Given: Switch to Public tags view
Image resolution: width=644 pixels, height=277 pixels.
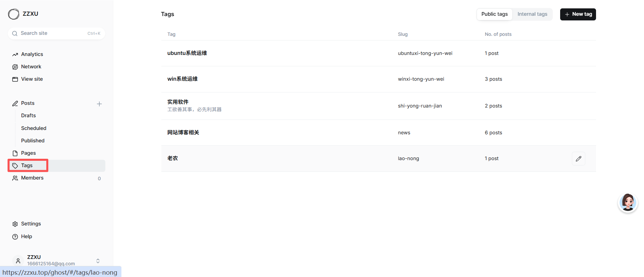Looking at the screenshot, I should pyautogui.click(x=494, y=14).
